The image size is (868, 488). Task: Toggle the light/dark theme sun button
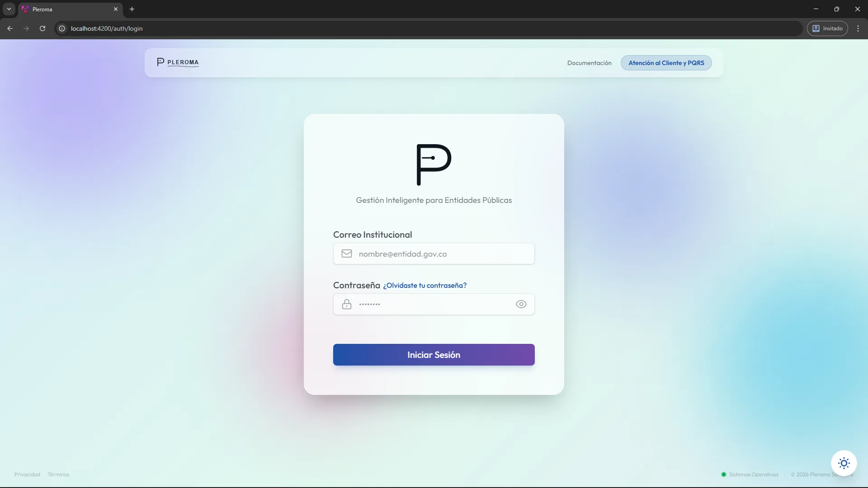pos(844,463)
